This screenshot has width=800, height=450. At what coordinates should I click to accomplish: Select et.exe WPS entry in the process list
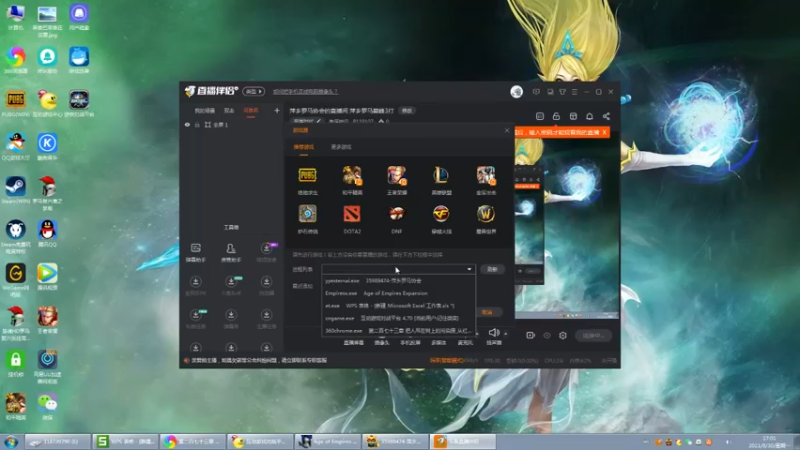click(x=399, y=306)
